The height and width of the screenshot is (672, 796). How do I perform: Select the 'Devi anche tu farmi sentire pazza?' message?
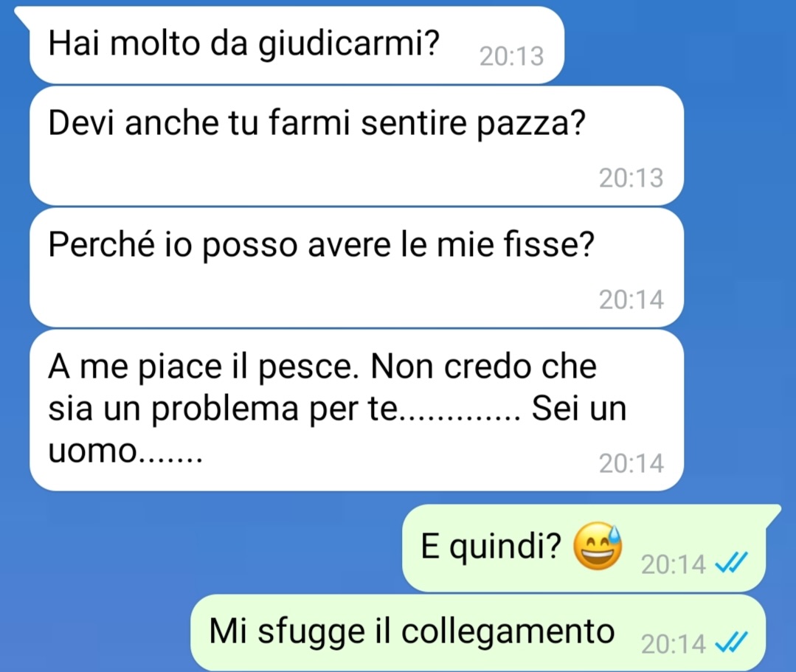pyautogui.click(x=356, y=145)
